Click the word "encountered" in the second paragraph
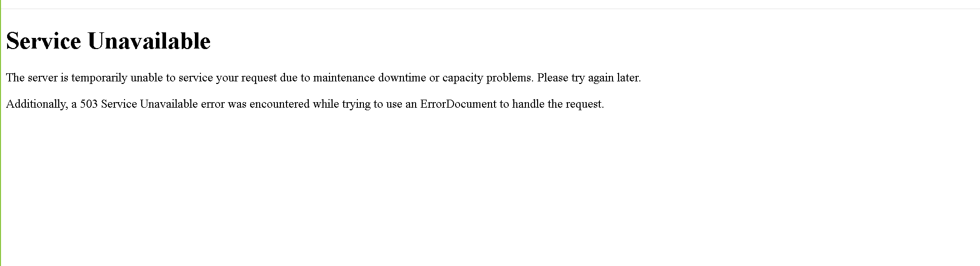The image size is (980, 266). [279, 104]
